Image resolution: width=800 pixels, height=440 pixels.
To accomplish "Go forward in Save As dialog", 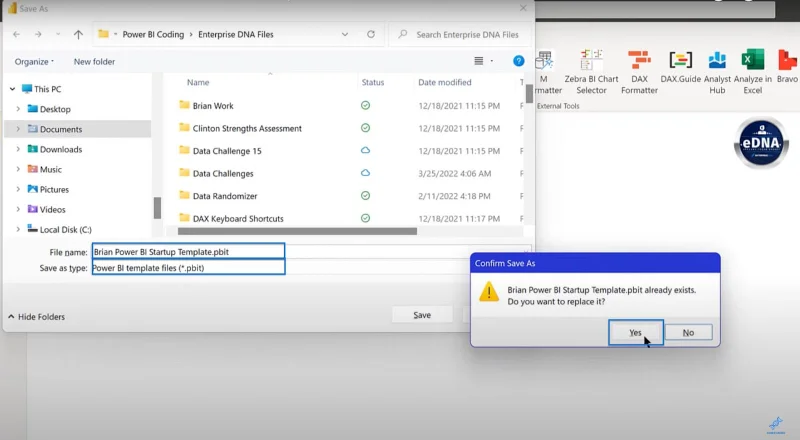I will pos(38,34).
